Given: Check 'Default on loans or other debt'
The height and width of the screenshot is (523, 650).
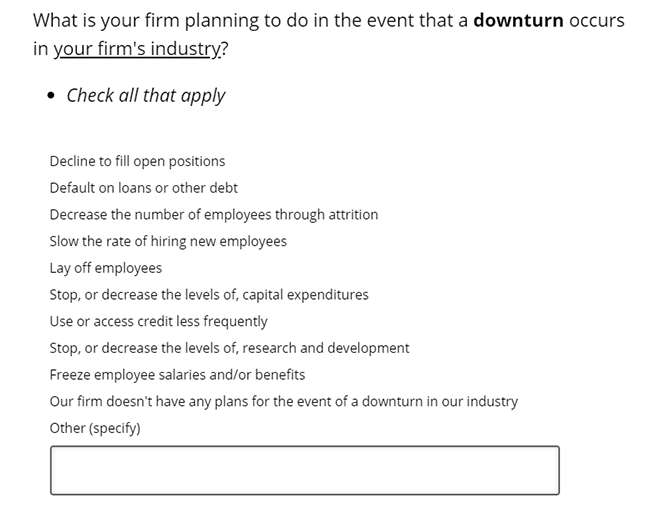Looking at the screenshot, I should [143, 188].
